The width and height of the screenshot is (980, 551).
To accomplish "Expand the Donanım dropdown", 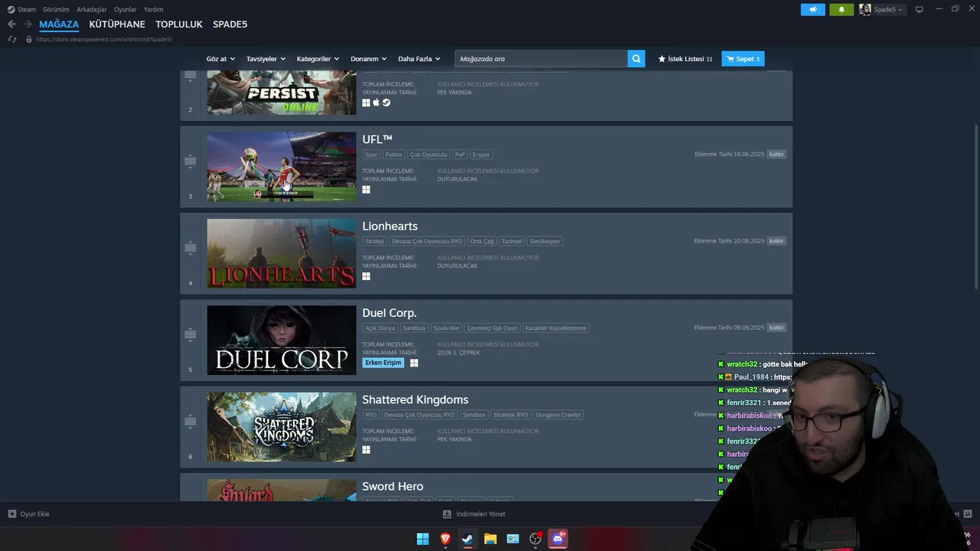I will [368, 59].
